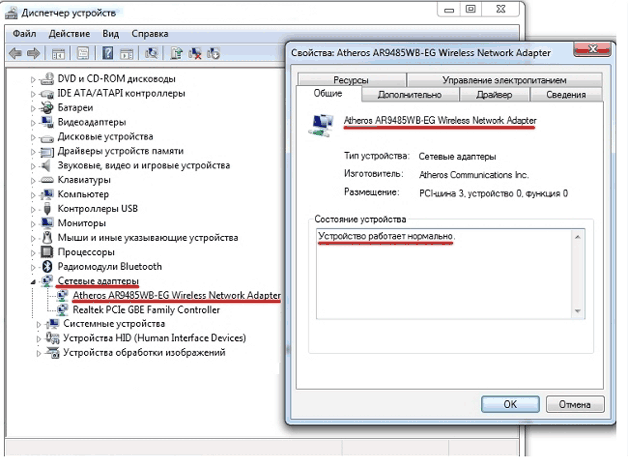The image size is (628, 468).
Task: Select Устройства HID (Human Interface Devices)
Action: point(155,338)
